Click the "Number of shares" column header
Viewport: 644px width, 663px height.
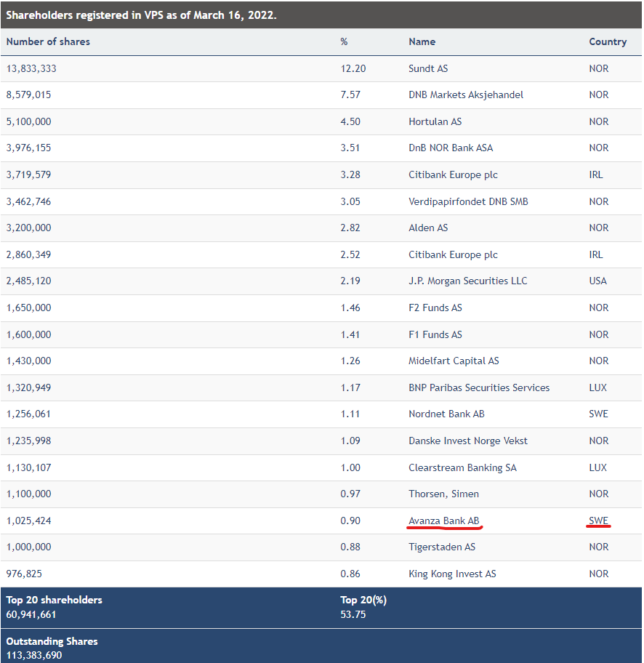pos(48,41)
